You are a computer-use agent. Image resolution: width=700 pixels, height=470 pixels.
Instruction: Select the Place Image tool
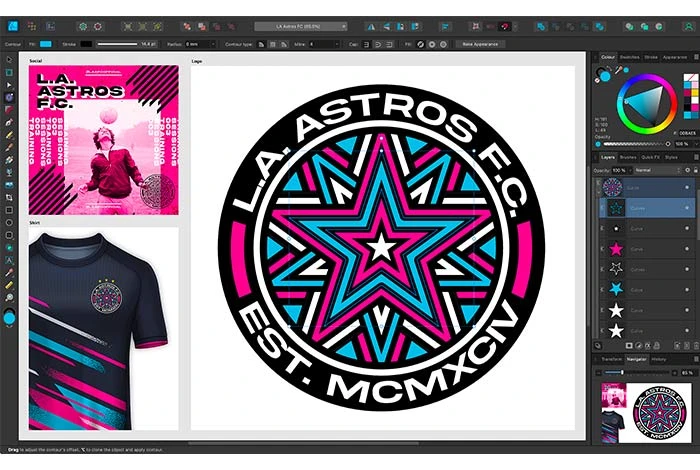[9, 185]
